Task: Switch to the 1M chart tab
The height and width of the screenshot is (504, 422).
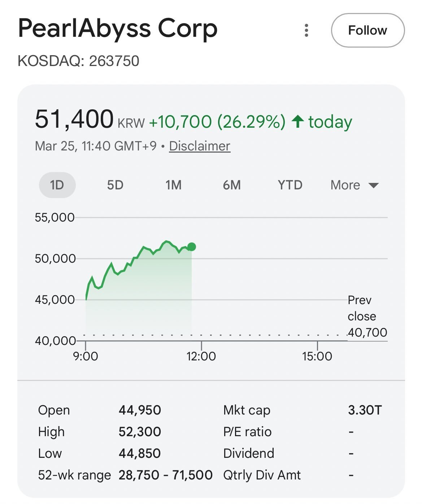Action: click(x=173, y=185)
